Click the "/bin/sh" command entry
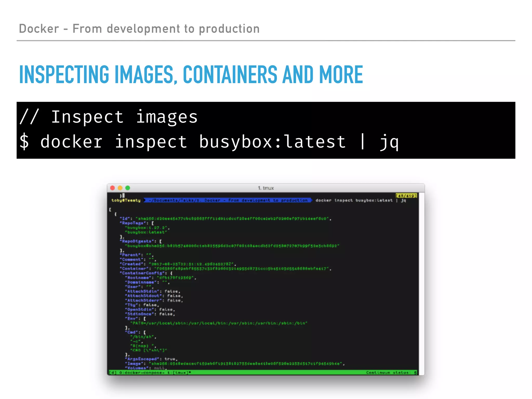Viewport: 532px width, 399px height. tap(143, 337)
